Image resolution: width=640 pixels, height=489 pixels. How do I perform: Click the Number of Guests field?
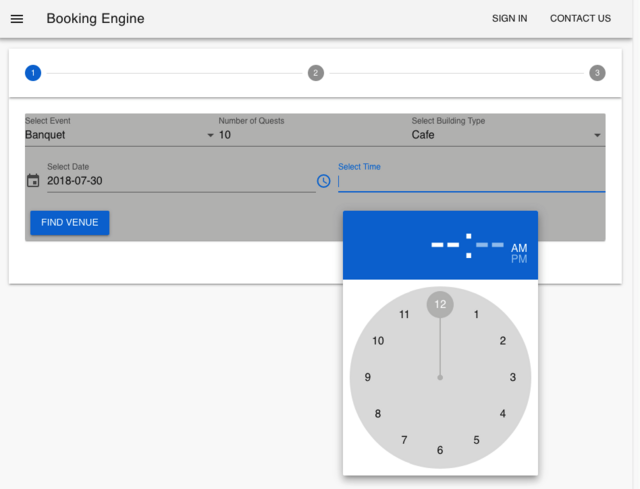tap(310, 135)
